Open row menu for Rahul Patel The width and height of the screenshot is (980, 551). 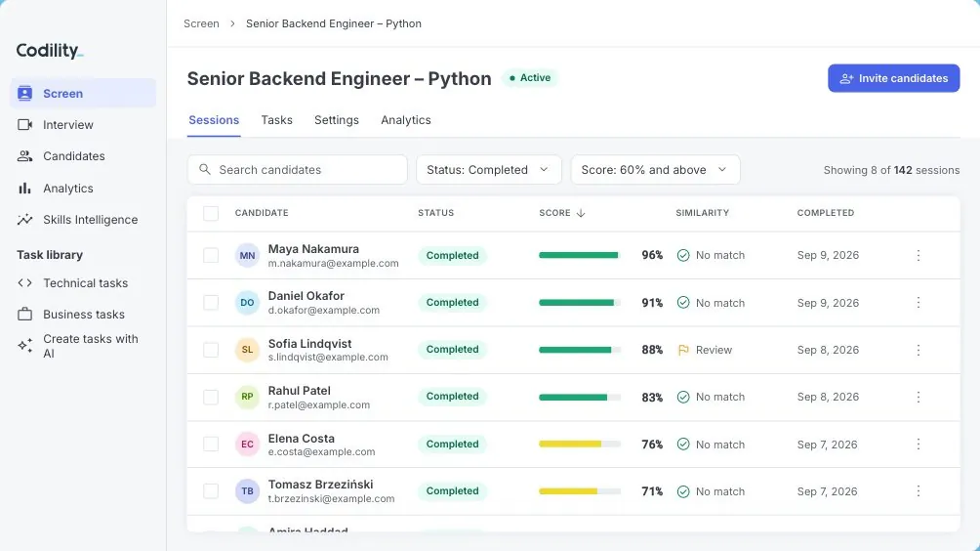coord(919,398)
